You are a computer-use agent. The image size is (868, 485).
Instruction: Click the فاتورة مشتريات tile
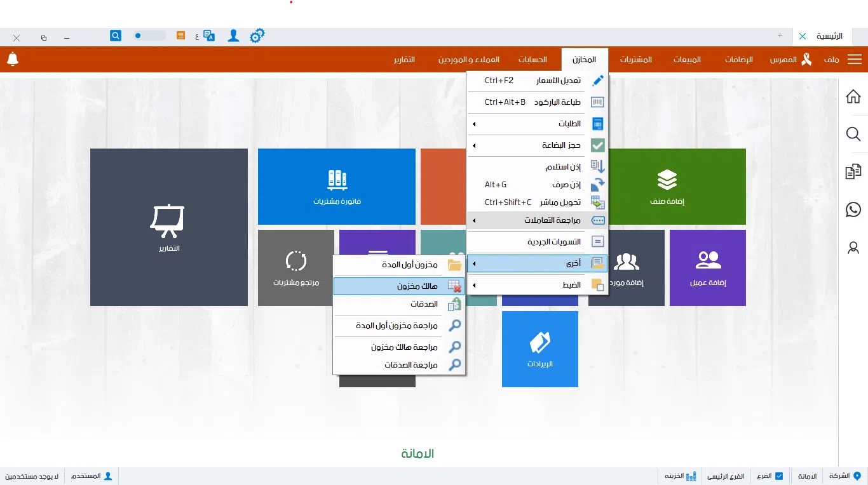pyautogui.click(x=336, y=187)
